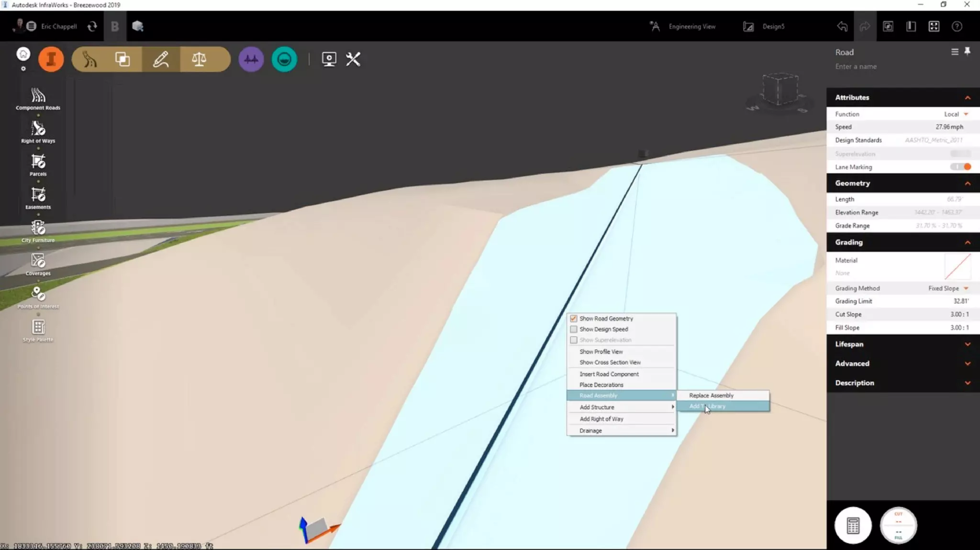980x550 pixels.
Task: Click the Enter a name field
Action: [856, 66]
